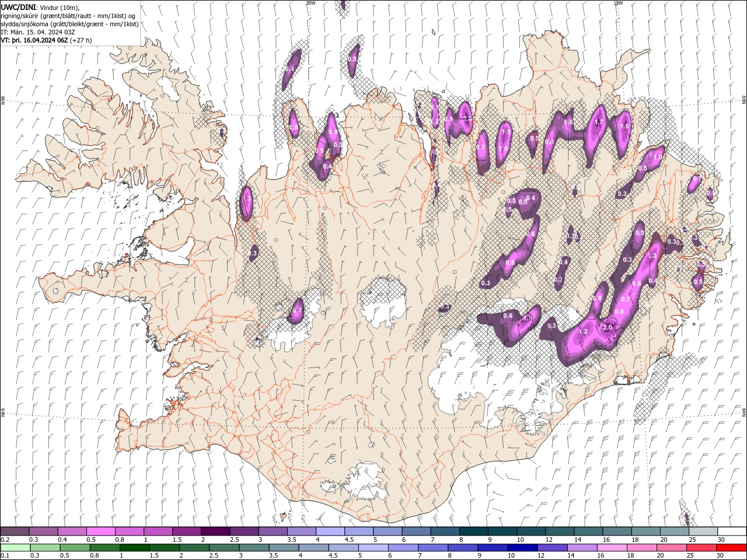The image size is (747, 560).
Task: Click the light grey 25 swatch, upper legend row
Action: click(x=703, y=531)
